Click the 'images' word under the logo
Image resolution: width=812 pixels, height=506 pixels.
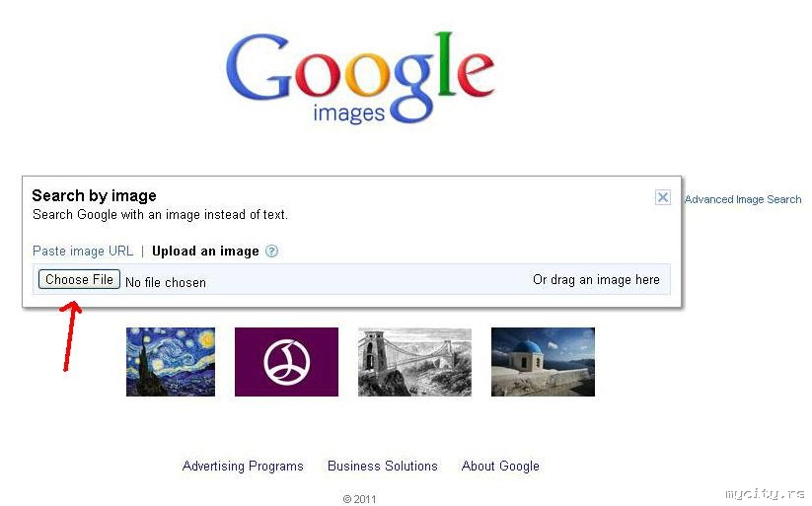click(x=349, y=112)
